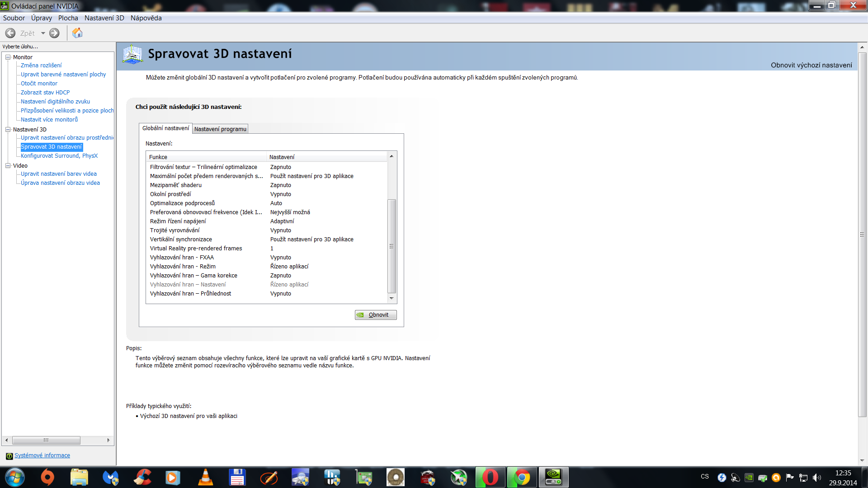This screenshot has width=868, height=488.
Task: Click the settings list scrollbar thumb
Action: 392,246
